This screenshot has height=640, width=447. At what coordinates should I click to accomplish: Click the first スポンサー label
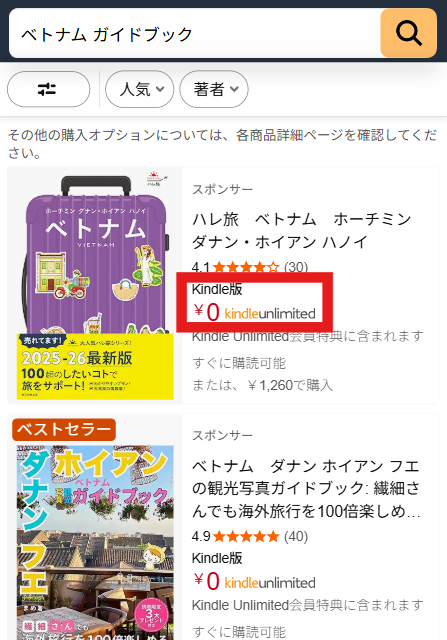pyautogui.click(x=222, y=189)
